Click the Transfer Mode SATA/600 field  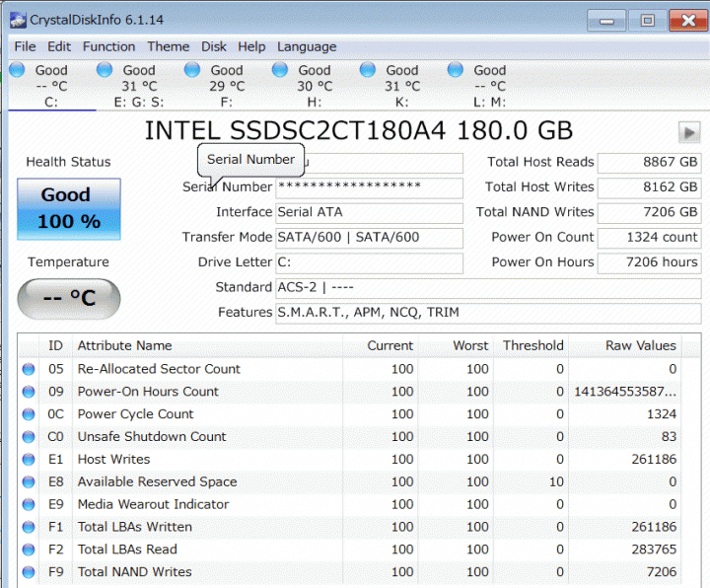369,238
